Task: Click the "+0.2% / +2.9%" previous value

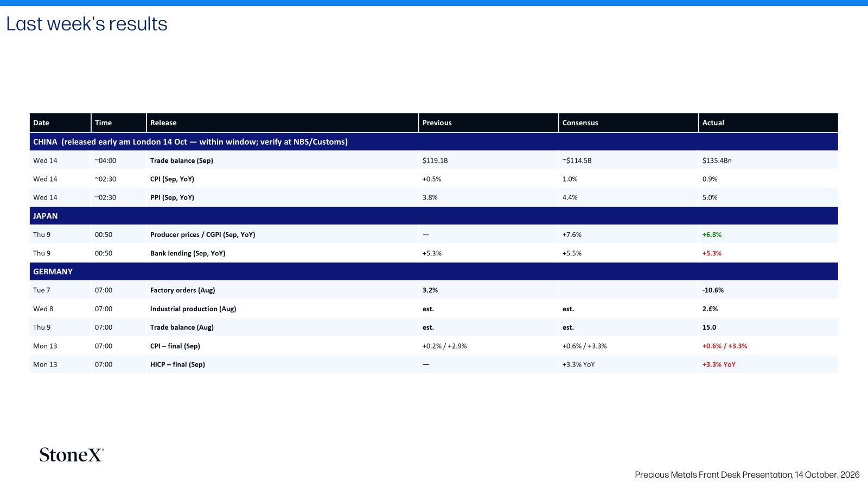Action: click(444, 346)
